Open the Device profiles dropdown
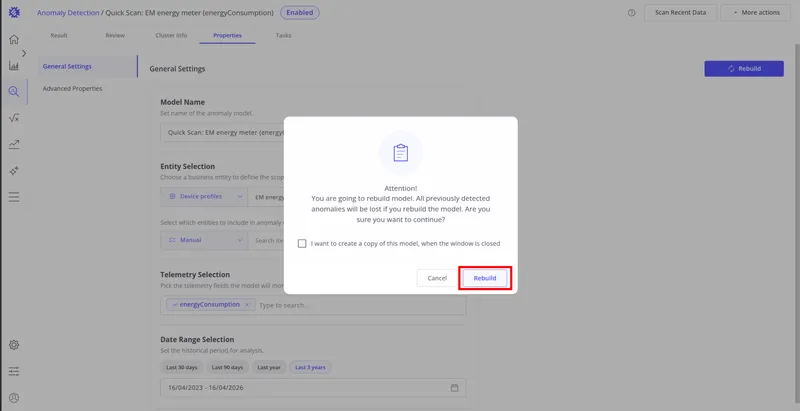The height and width of the screenshot is (411, 800). pyautogui.click(x=204, y=196)
